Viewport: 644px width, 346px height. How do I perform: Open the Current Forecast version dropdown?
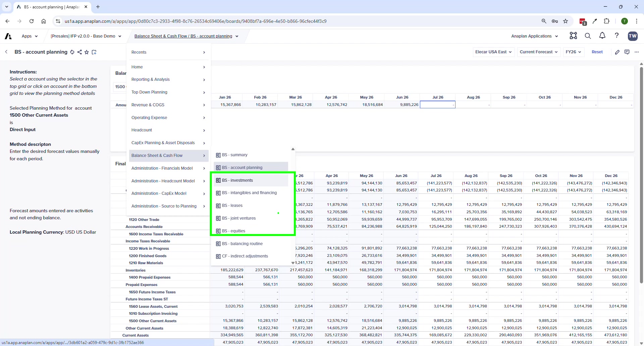538,52
